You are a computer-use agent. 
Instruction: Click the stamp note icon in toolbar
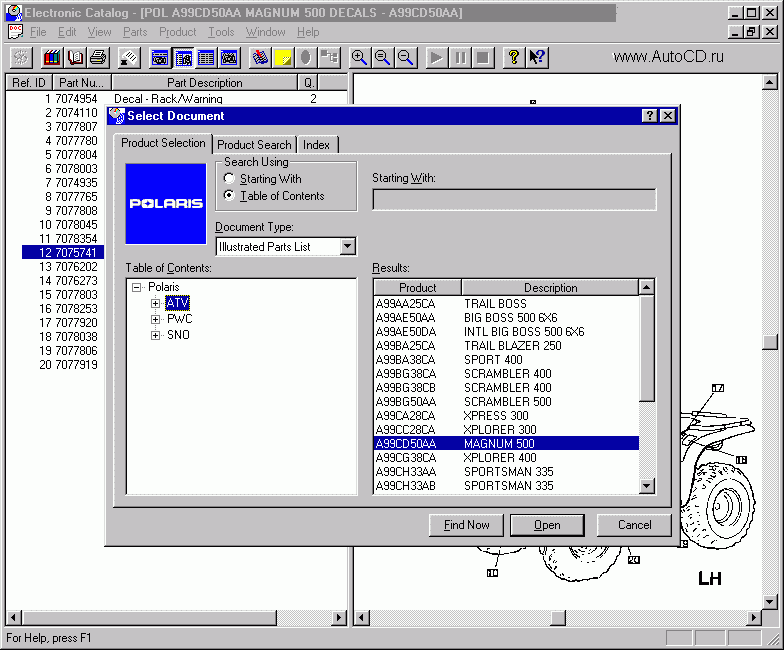pos(128,58)
